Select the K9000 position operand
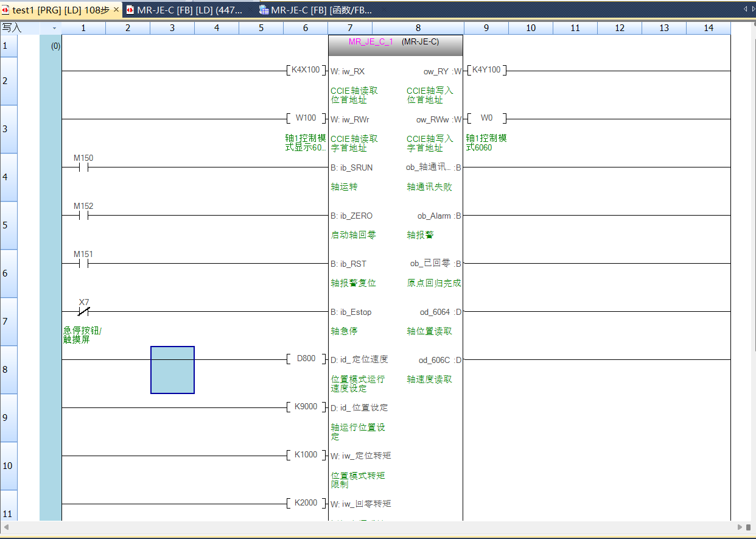This screenshot has height=539, width=756. click(x=306, y=407)
